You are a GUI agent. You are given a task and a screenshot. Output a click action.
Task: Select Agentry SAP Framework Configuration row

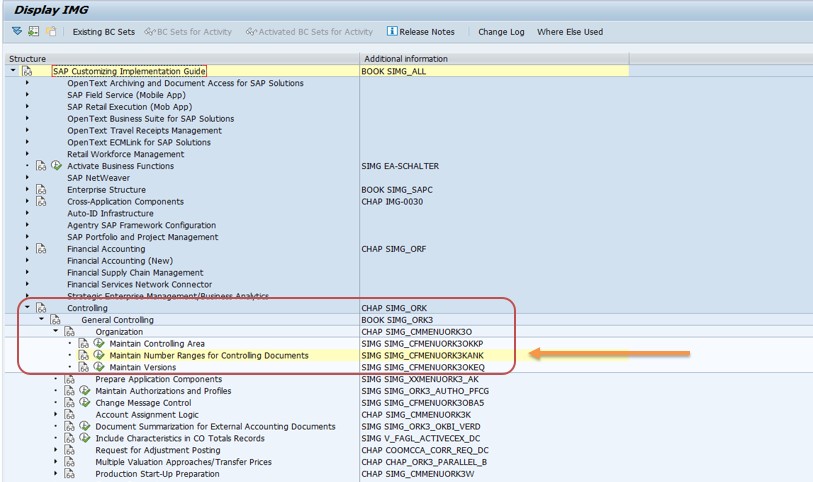pos(141,225)
